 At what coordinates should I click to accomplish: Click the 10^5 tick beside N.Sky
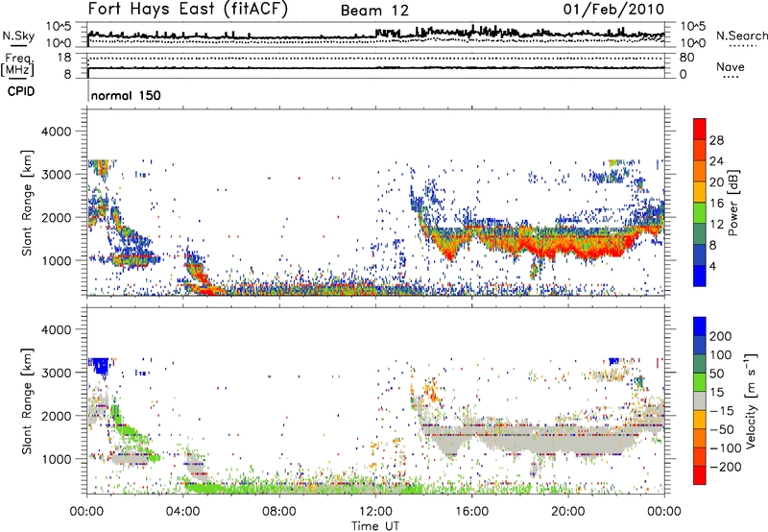pyautogui.click(x=59, y=26)
